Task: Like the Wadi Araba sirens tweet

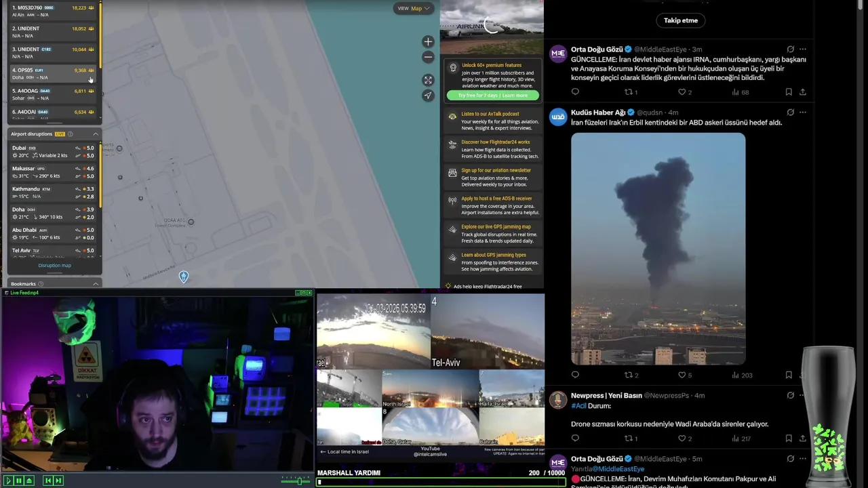Action: (x=682, y=439)
